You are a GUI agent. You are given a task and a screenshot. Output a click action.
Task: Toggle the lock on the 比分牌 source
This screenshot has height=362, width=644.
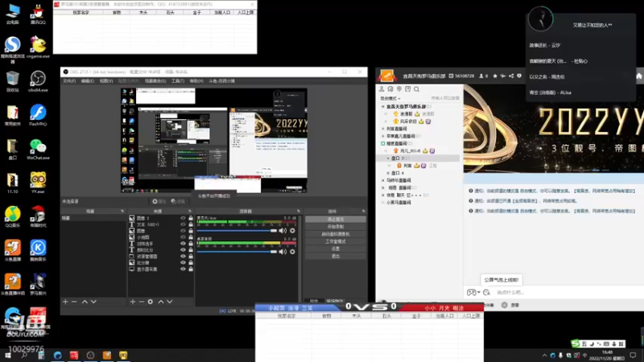(x=191, y=263)
